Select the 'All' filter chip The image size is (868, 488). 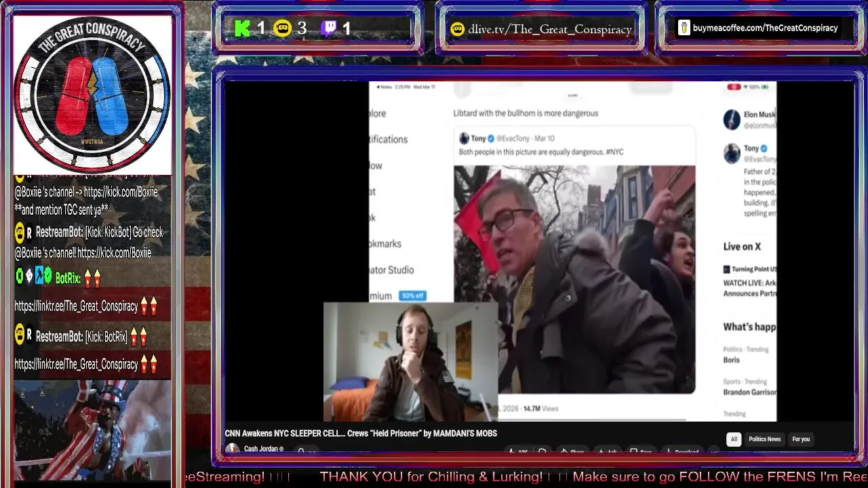[x=733, y=439]
